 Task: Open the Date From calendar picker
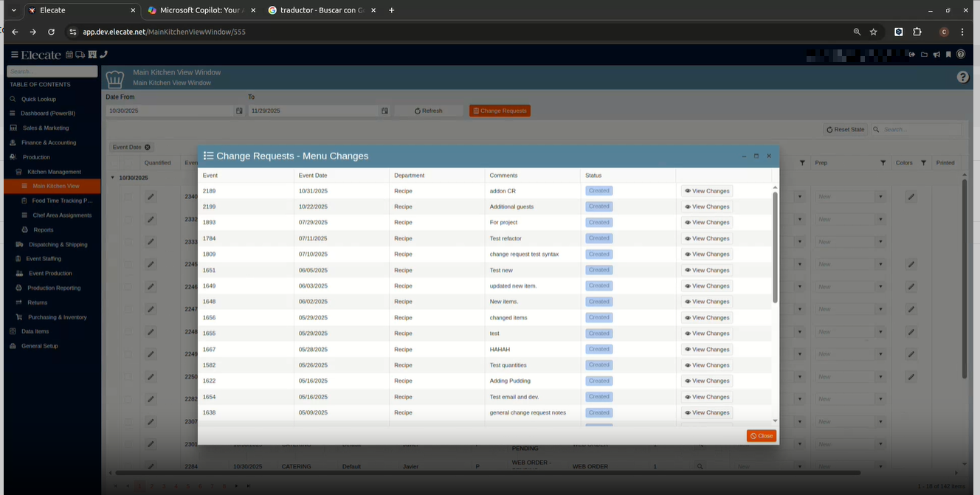click(x=238, y=111)
